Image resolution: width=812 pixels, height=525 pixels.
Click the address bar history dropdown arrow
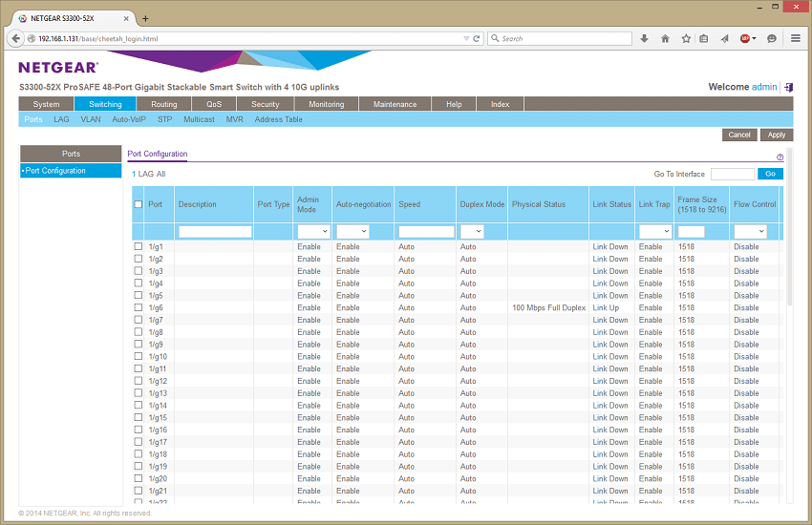466,38
